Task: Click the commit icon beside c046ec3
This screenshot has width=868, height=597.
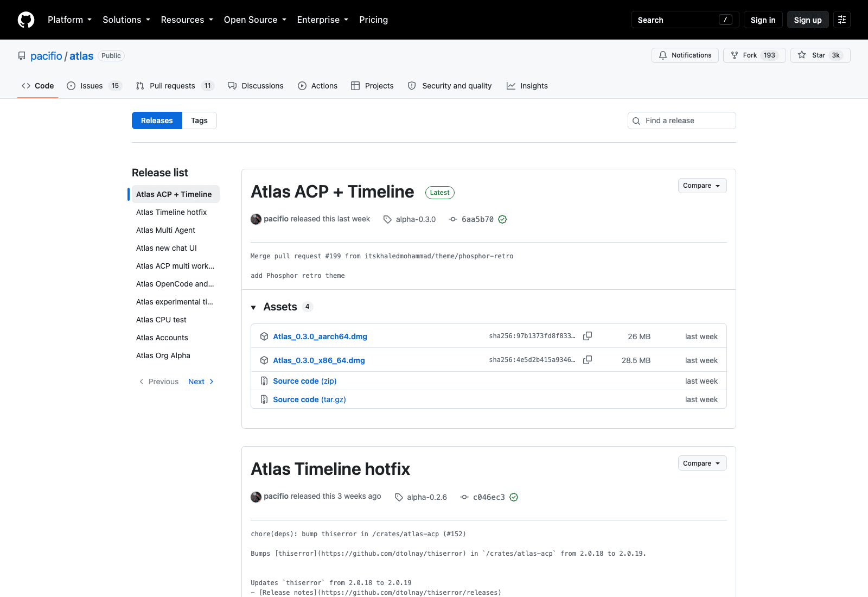Action: click(464, 497)
